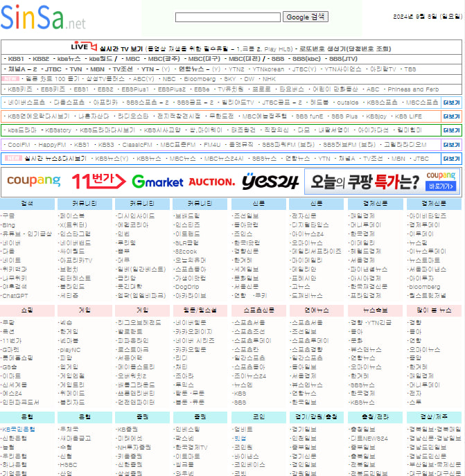
Task: Click the red LIVE TV icon
Action: (84, 46)
